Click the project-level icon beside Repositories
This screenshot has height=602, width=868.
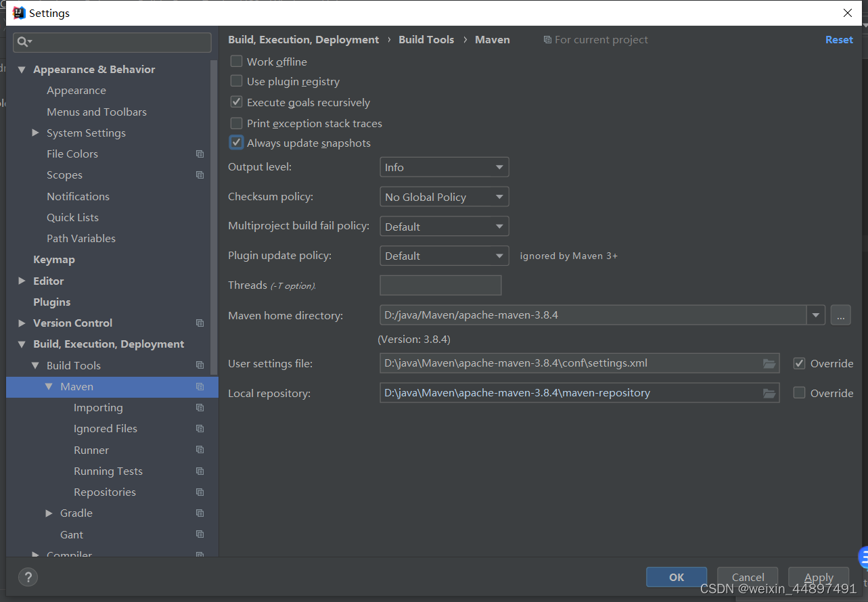tap(200, 492)
